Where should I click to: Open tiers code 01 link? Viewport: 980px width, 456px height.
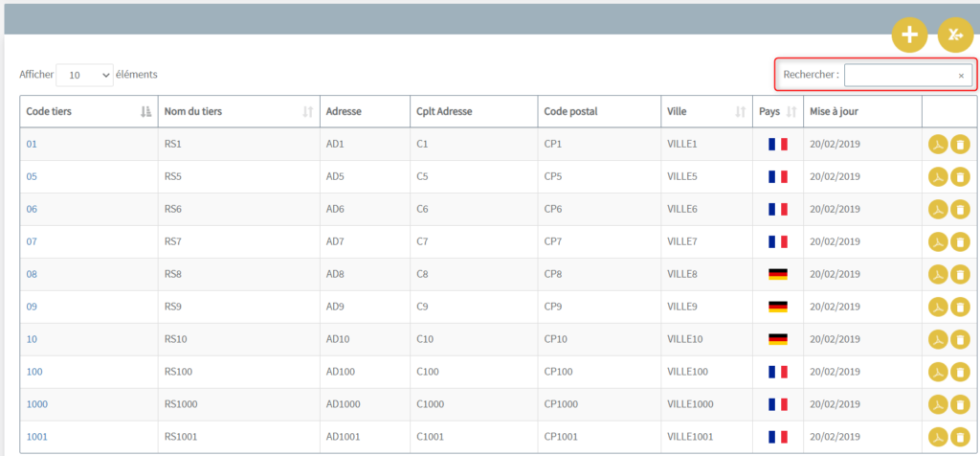click(32, 144)
